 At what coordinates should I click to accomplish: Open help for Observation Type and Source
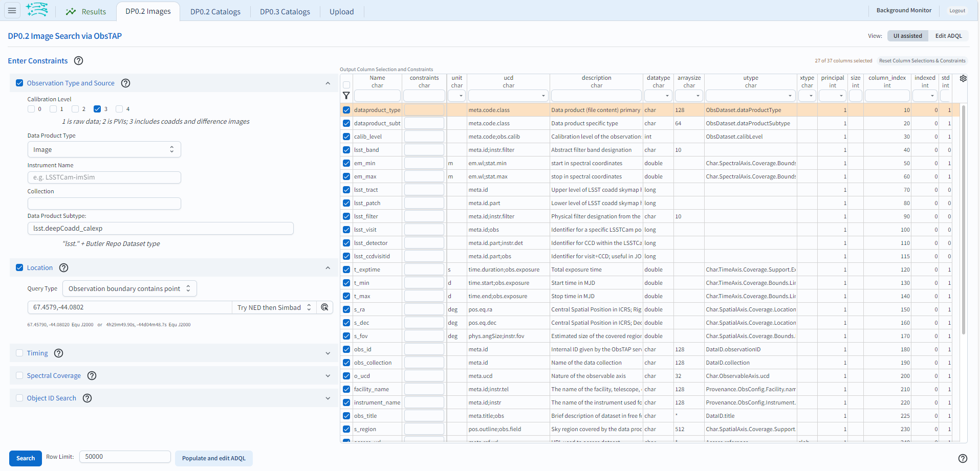click(x=125, y=83)
